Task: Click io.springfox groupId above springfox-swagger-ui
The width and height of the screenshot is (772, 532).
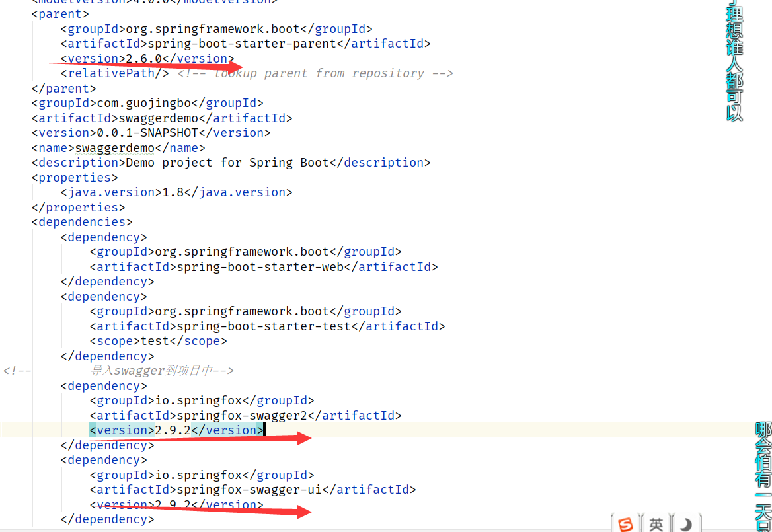Action: (x=202, y=475)
